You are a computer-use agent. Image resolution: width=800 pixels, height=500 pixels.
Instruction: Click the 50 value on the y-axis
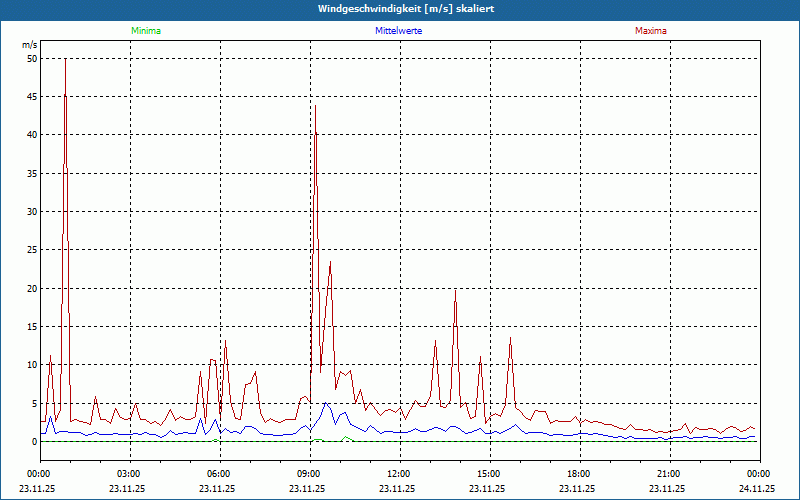(x=31, y=58)
